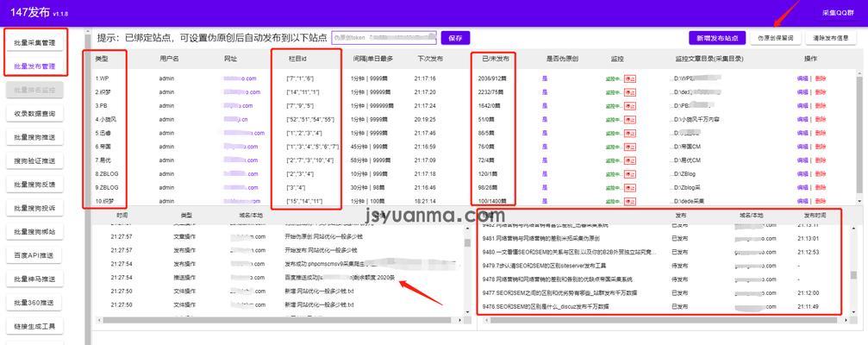
Task: Click 停止 for the 3.PB row
Action: tap(630, 106)
